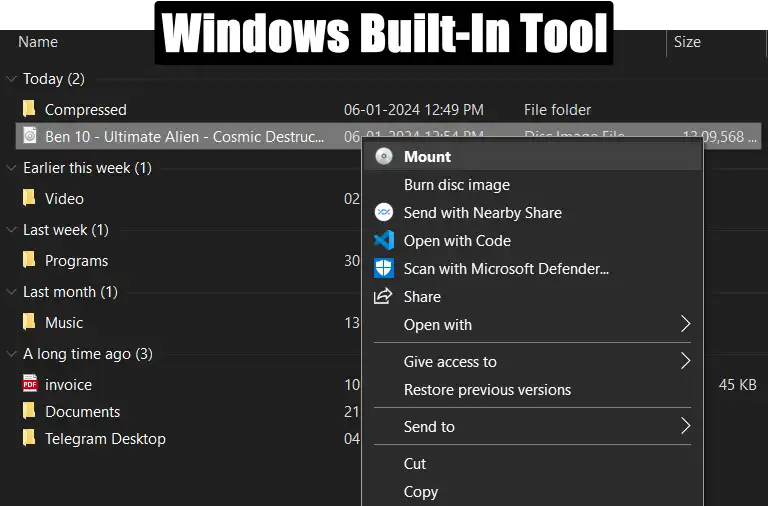Click the Earlier this week (1) label
The width and height of the screenshot is (768, 506).
87,168
